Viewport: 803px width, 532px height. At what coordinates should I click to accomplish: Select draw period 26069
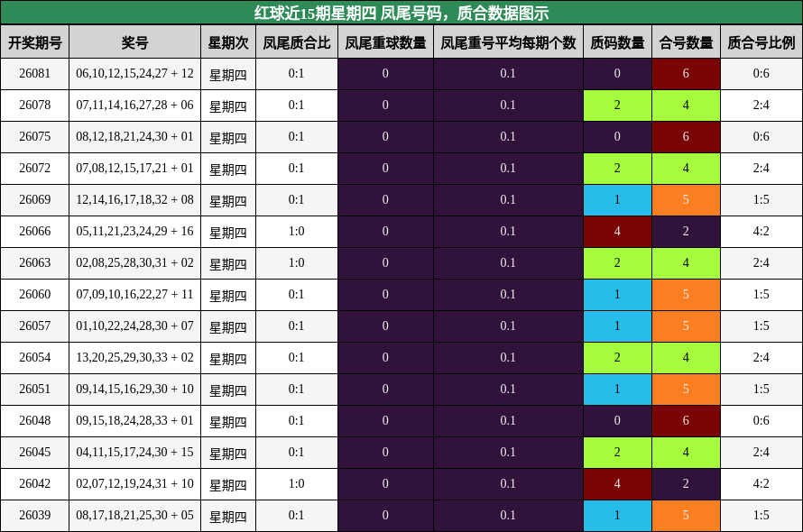(x=35, y=200)
